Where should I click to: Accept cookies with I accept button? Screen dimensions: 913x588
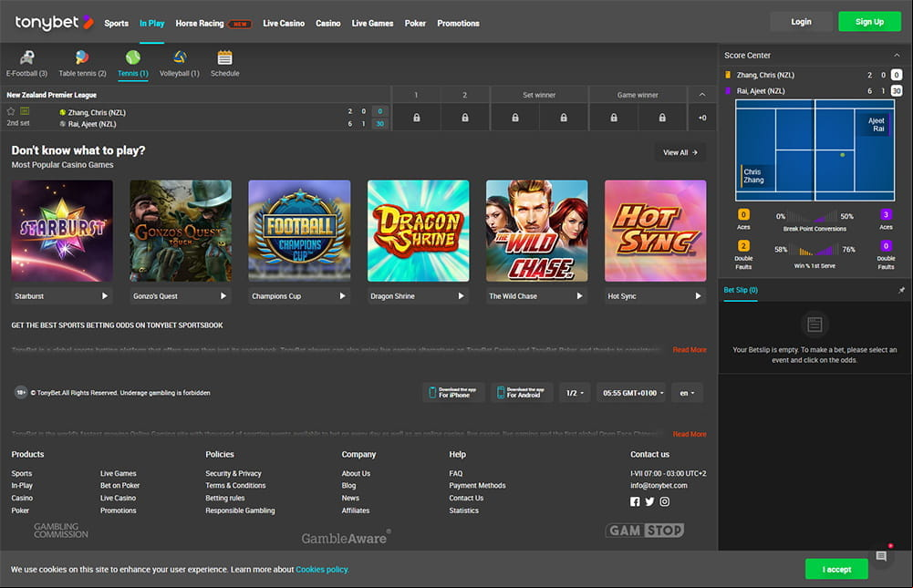pos(836,570)
